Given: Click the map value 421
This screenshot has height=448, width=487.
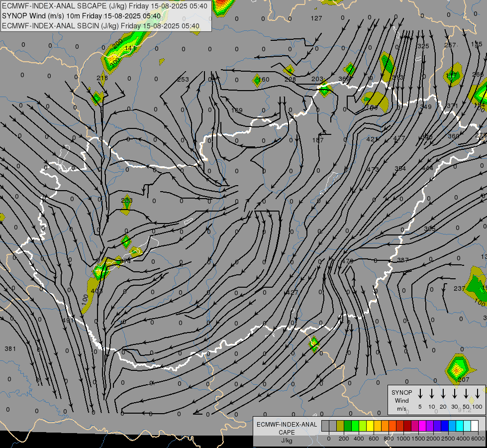Looking at the screenshot, I should click(x=372, y=139).
